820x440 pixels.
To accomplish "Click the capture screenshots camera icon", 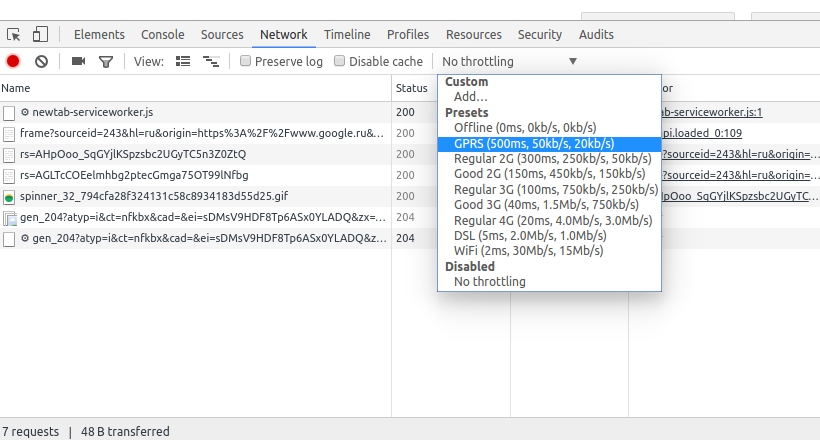I will click(78, 61).
